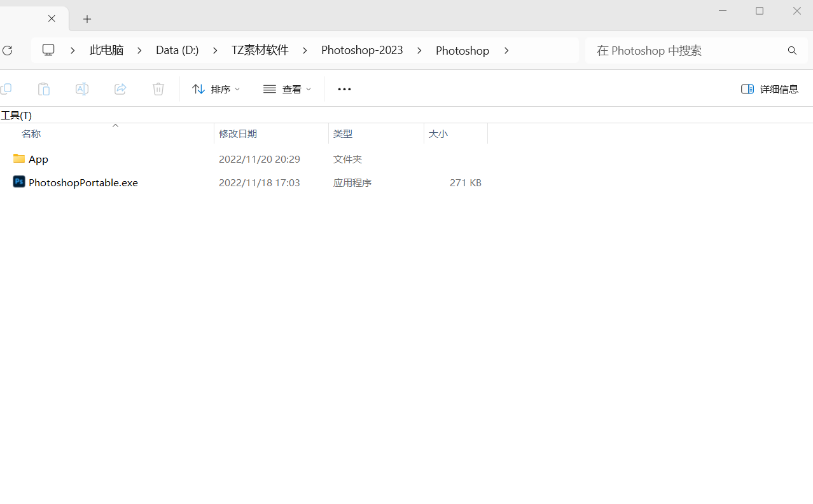
Task: Expand chevron after TZ素材软件
Action: pos(305,50)
